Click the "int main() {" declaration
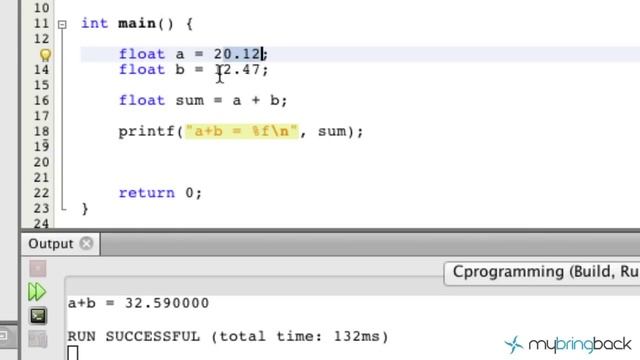640x360 pixels. (137, 23)
